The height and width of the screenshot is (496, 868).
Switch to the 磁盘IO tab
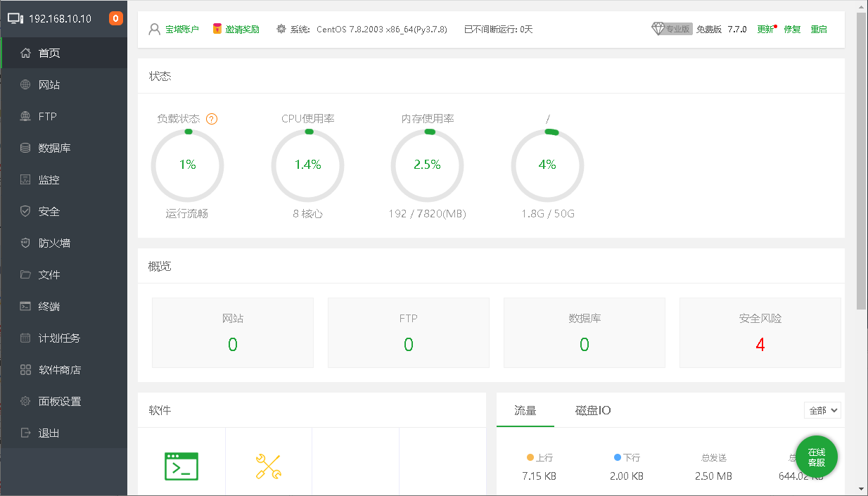[x=593, y=410]
